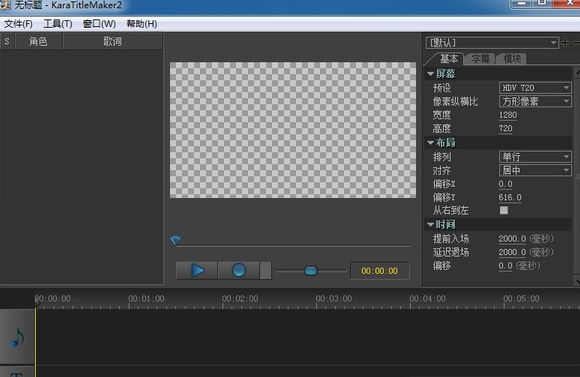Open the 对齐 居中 dropdown
The width and height of the screenshot is (580, 377).
coord(535,170)
